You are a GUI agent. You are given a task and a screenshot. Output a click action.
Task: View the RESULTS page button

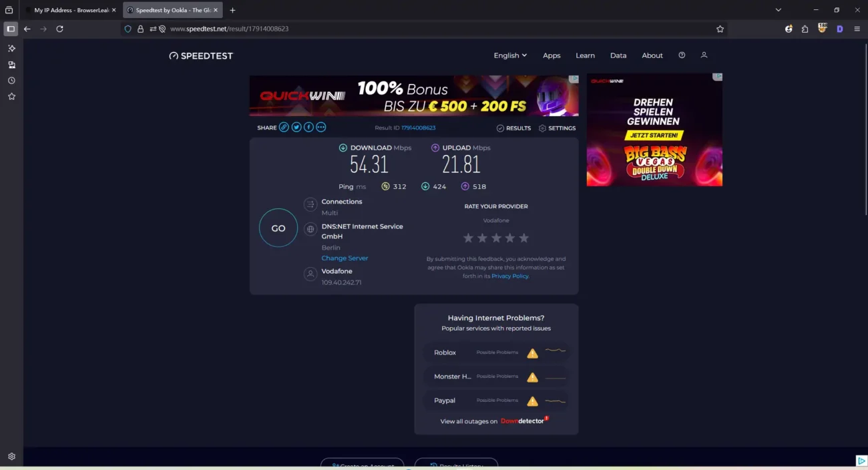pos(513,128)
